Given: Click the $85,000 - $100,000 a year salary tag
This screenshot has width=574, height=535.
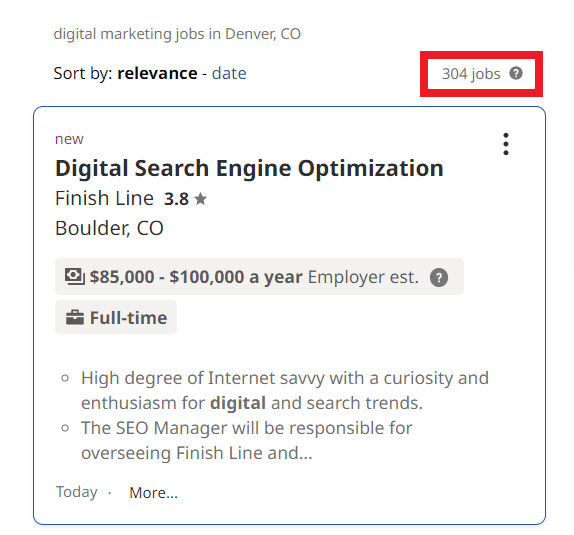Looking at the screenshot, I should 259,277.
